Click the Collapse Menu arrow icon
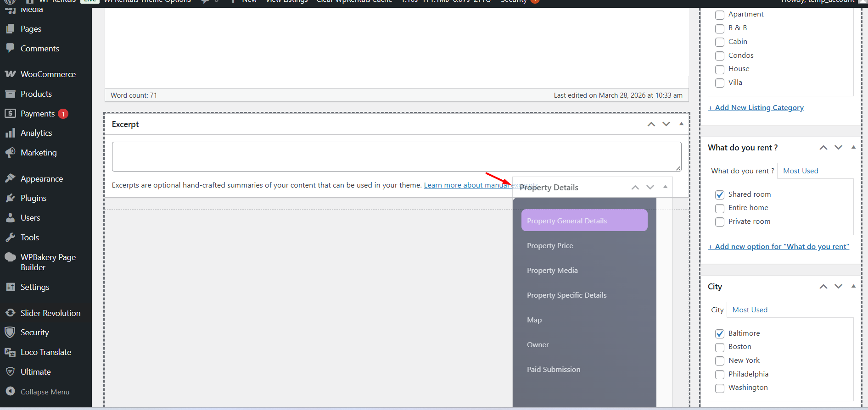 (x=10, y=391)
